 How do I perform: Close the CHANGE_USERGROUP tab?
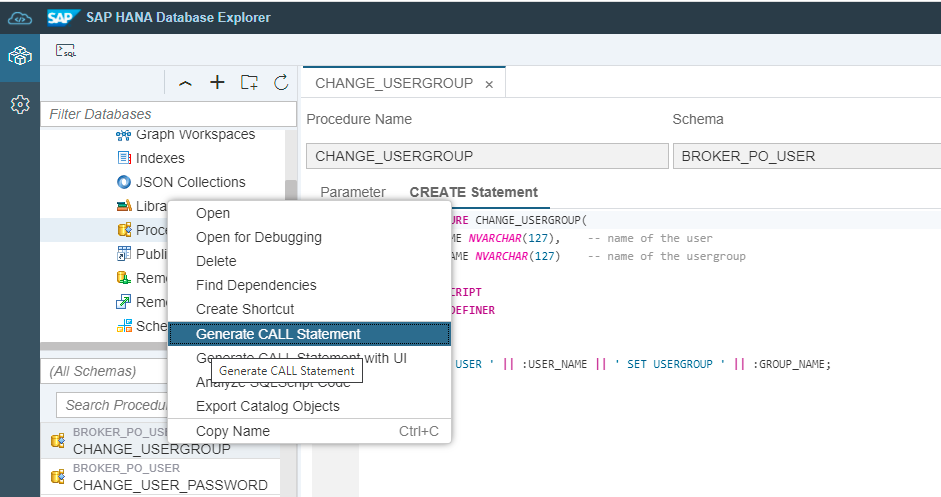pos(489,85)
